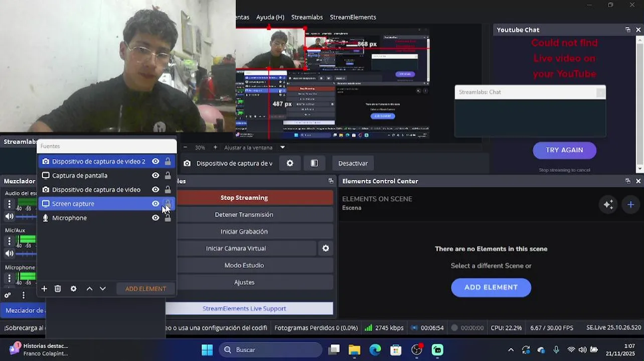Undock the Youtube Chat panel
The height and width of the screenshot is (361, 644).
pyautogui.click(x=628, y=30)
